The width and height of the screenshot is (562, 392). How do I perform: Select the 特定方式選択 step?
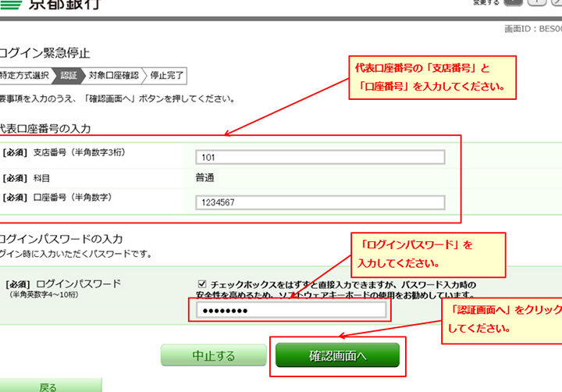(23, 76)
